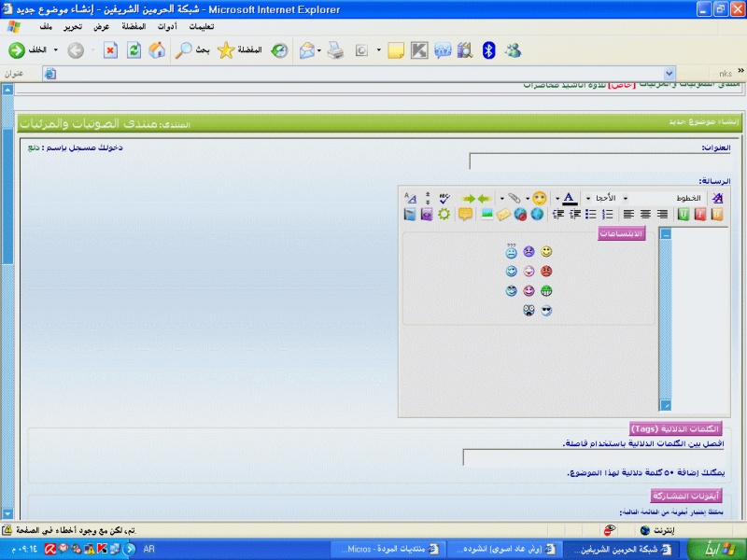Click the Search button in IE toolbar
Screen dimensions: 747x560
pos(193,50)
